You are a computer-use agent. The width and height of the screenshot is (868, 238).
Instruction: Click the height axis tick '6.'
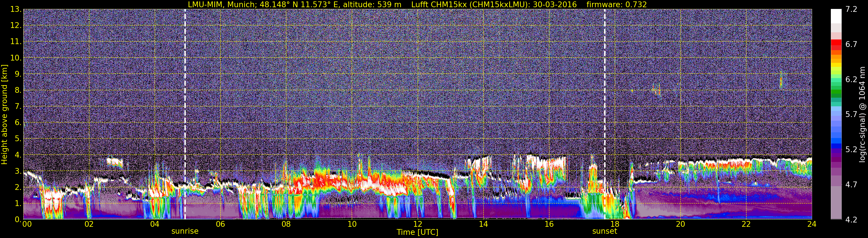coord(18,123)
